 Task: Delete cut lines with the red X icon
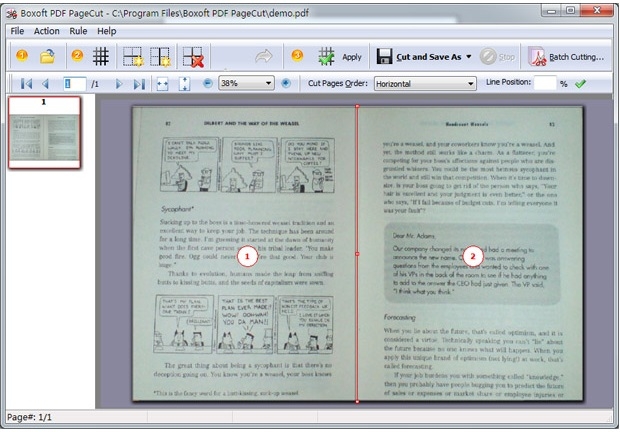click(x=193, y=57)
